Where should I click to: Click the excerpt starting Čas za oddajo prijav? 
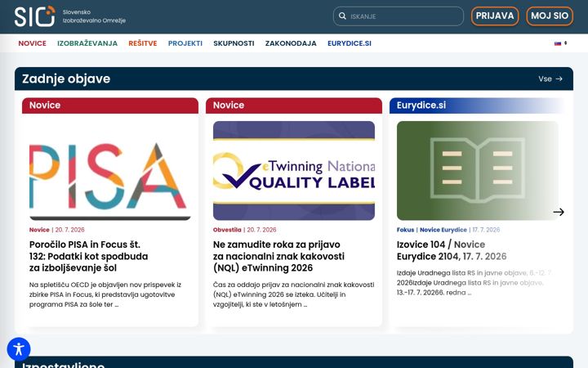[294, 294]
